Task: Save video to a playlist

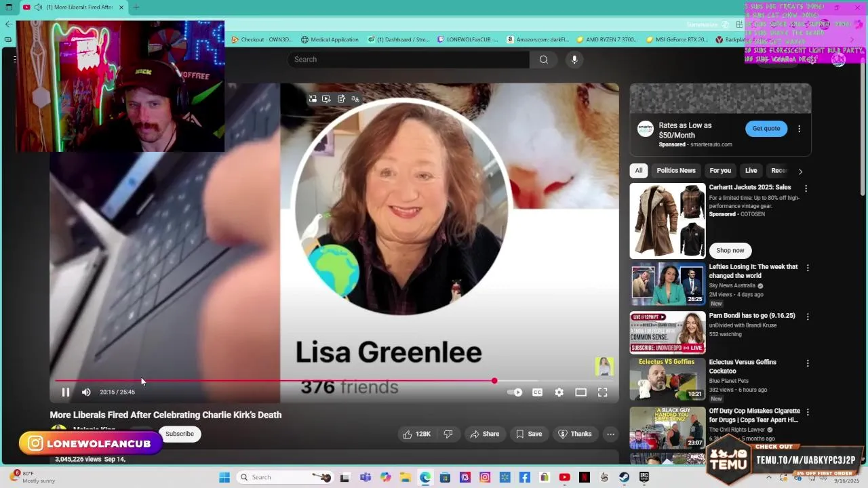Action: 528,434
